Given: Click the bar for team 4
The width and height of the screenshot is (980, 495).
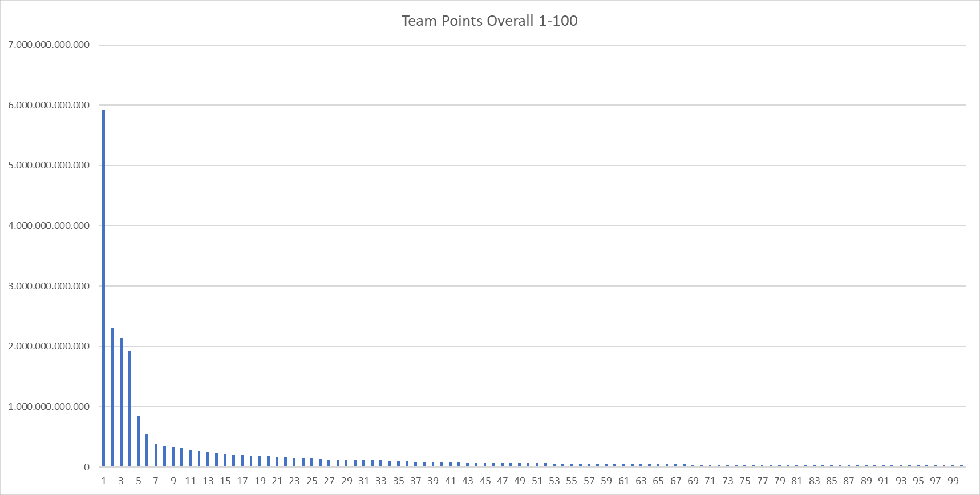Looking at the screenshot, I should [x=129, y=408].
